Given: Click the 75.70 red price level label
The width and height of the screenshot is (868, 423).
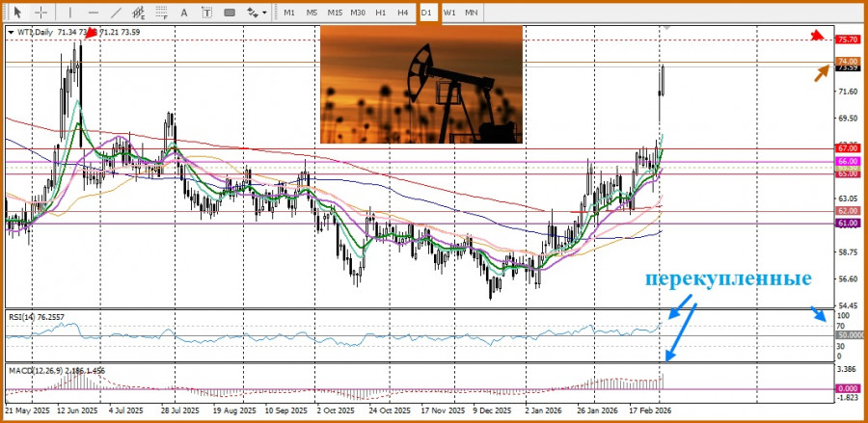Looking at the screenshot, I should (x=847, y=40).
